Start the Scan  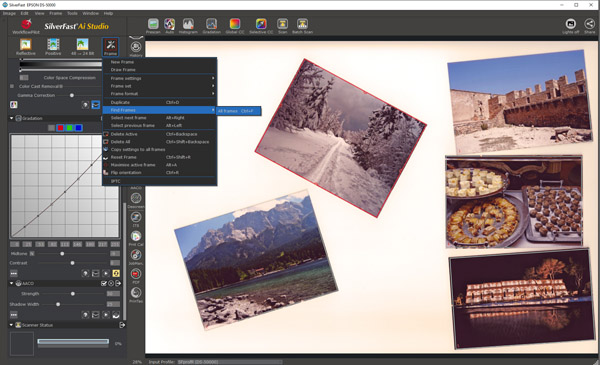[282, 26]
